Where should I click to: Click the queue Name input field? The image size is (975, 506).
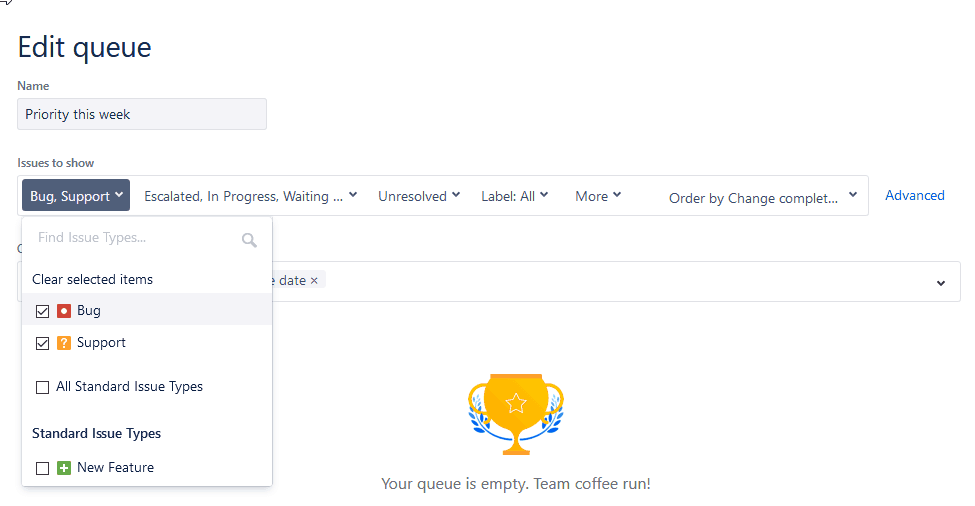pyautogui.click(x=142, y=114)
